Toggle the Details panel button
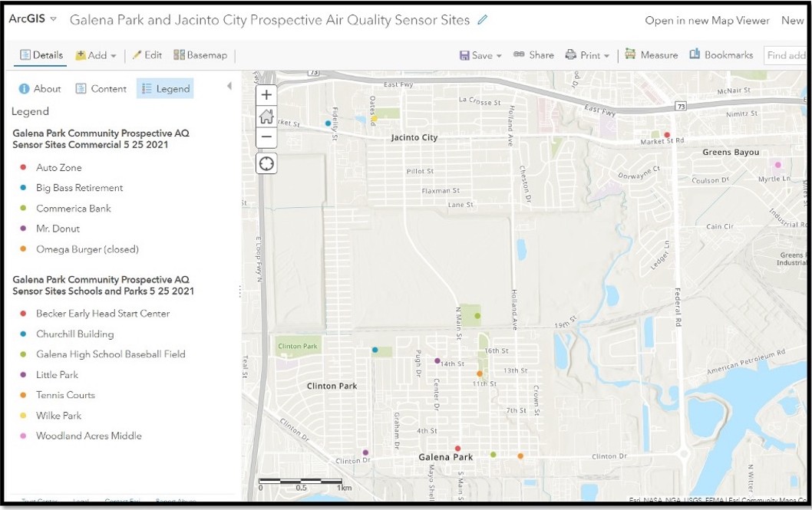This screenshot has height=510, width=812. (x=41, y=55)
